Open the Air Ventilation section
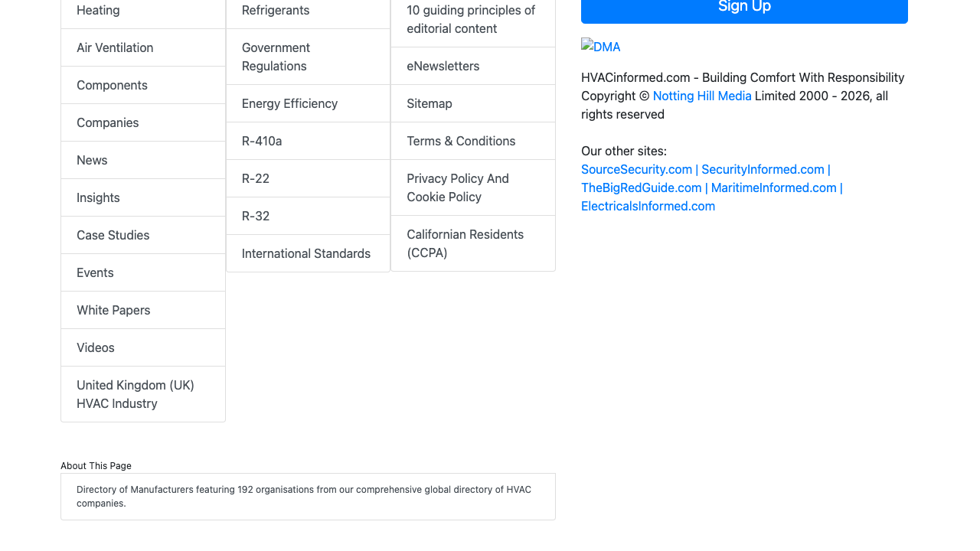Viewport: 980px width, 551px height. (115, 47)
